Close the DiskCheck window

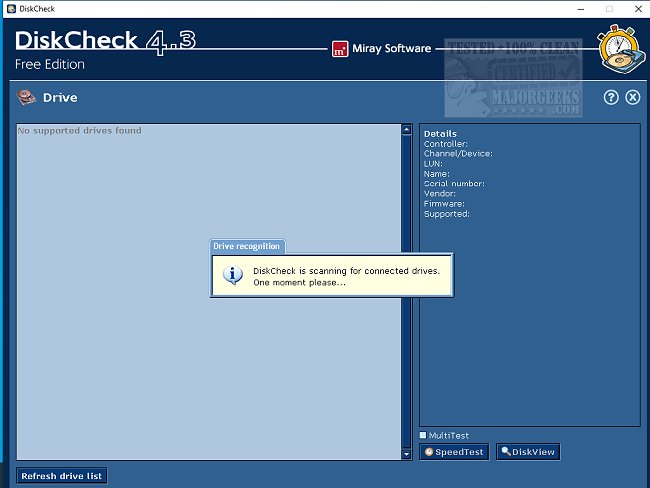(x=638, y=9)
